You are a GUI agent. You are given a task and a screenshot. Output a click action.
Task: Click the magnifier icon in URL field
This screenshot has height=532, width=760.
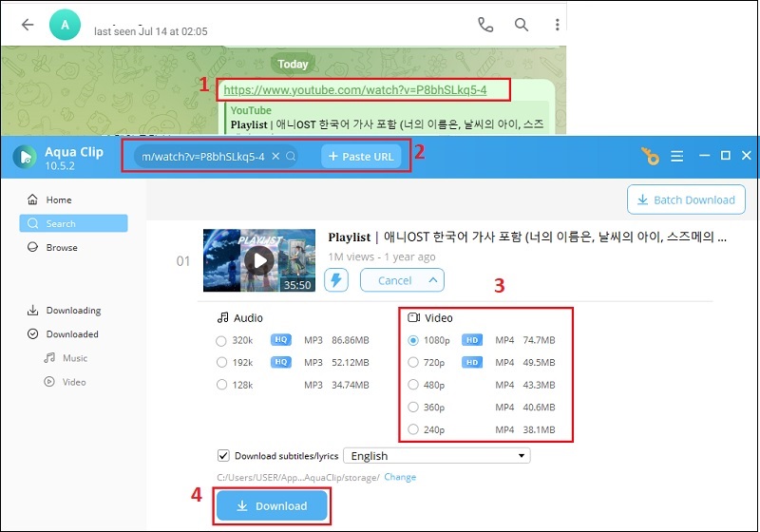291,156
